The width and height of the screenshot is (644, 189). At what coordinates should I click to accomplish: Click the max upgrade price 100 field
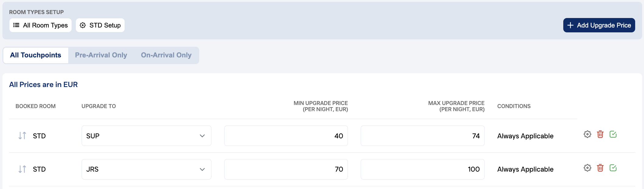click(x=422, y=169)
